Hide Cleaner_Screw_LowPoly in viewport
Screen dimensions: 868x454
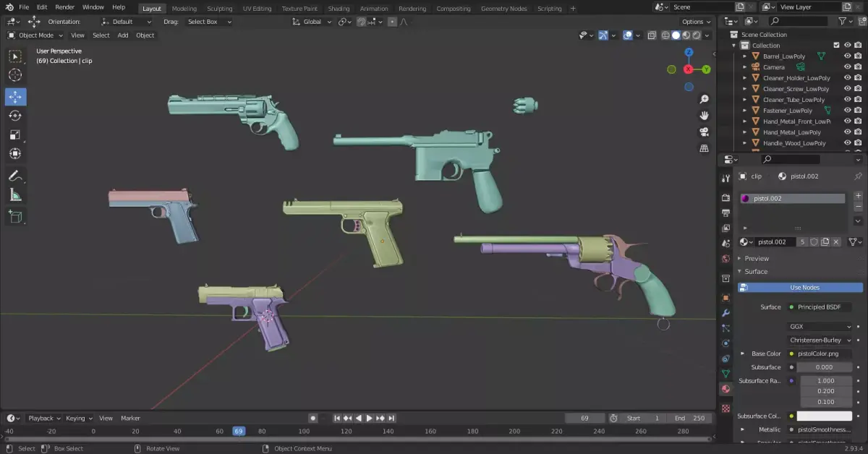pyautogui.click(x=848, y=89)
